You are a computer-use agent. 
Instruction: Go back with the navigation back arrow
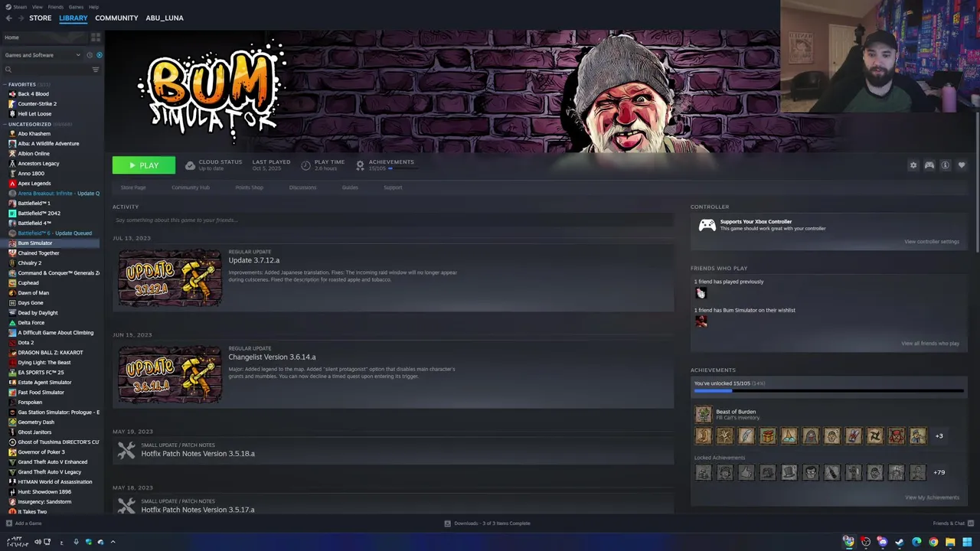[x=8, y=18]
